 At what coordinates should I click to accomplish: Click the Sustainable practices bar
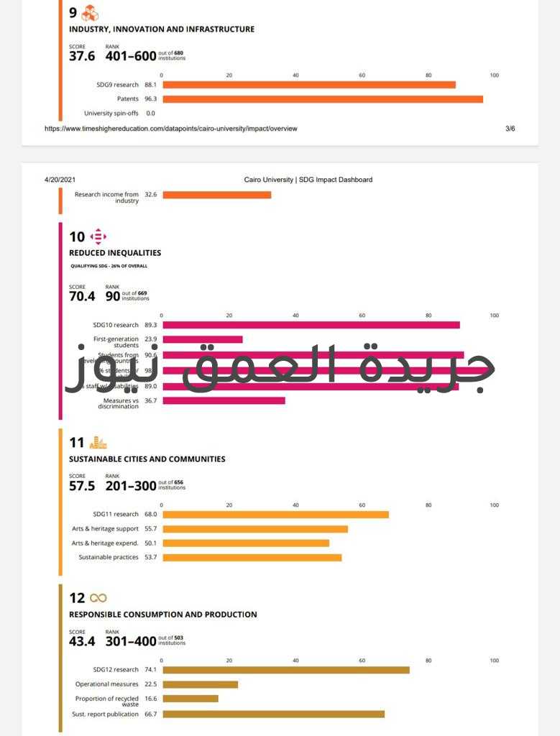(x=252, y=557)
